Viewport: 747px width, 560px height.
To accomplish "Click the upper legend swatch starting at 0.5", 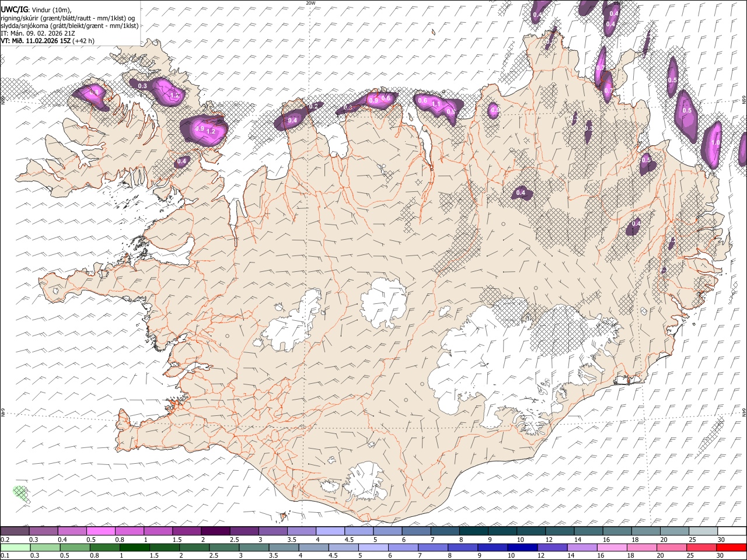I will coord(100,531).
